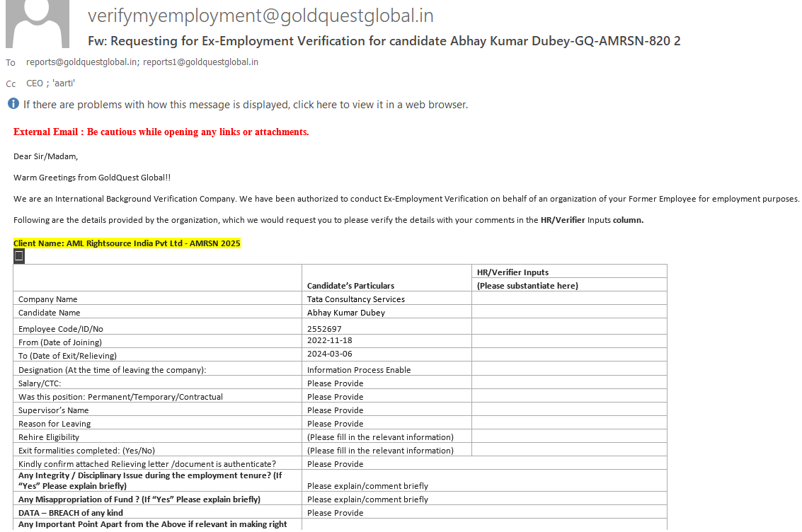802x532 pixels.
Task: Click the 'aarti' recipient in Cc
Action: coord(64,83)
